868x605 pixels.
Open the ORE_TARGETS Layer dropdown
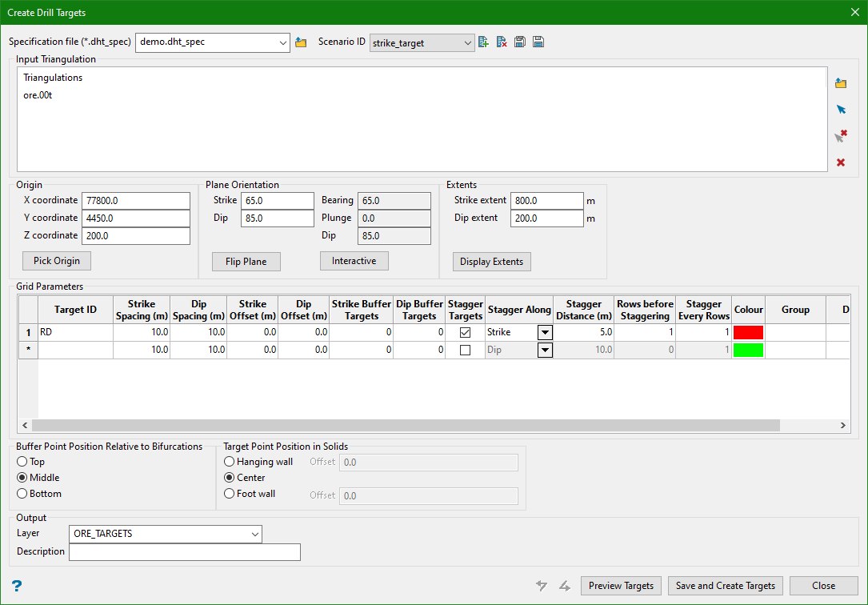(x=254, y=535)
